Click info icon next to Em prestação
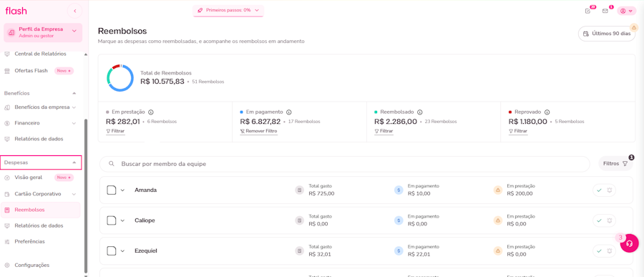644x277 pixels. 151,112
